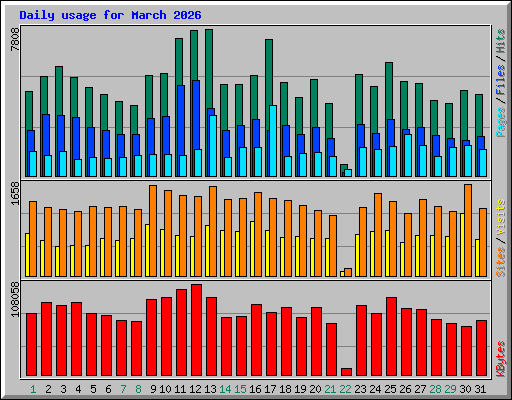Click day label 15 on the x-axis

coord(240,389)
